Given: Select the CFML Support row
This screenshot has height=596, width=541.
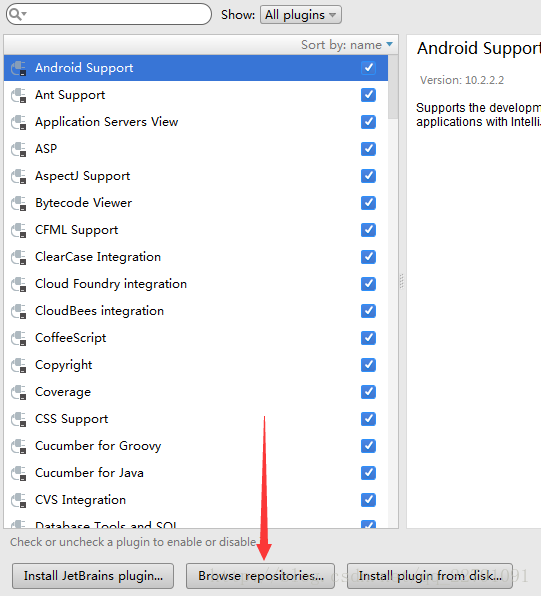Looking at the screenshot, I should pos(196,230).
